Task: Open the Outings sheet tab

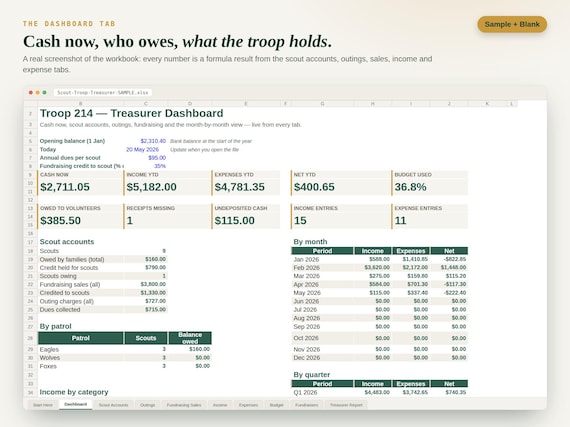Action: (x=148, y=405)
